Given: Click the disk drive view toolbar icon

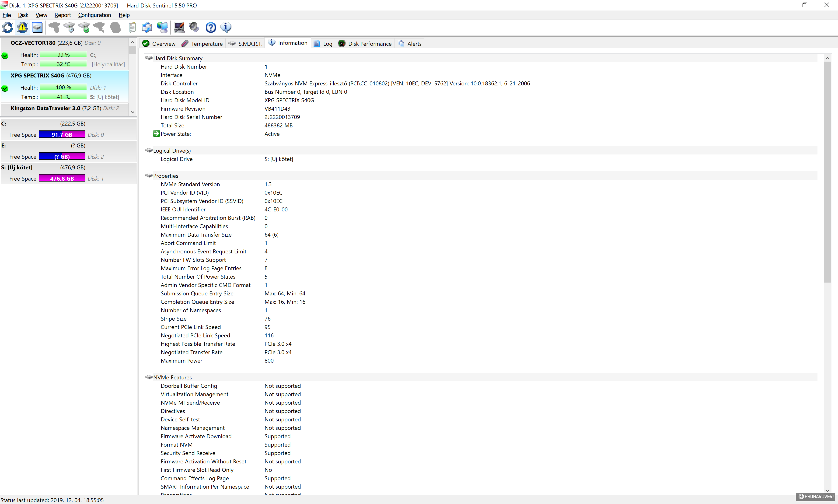Looking at the screenshot, I should coord(37,28).
